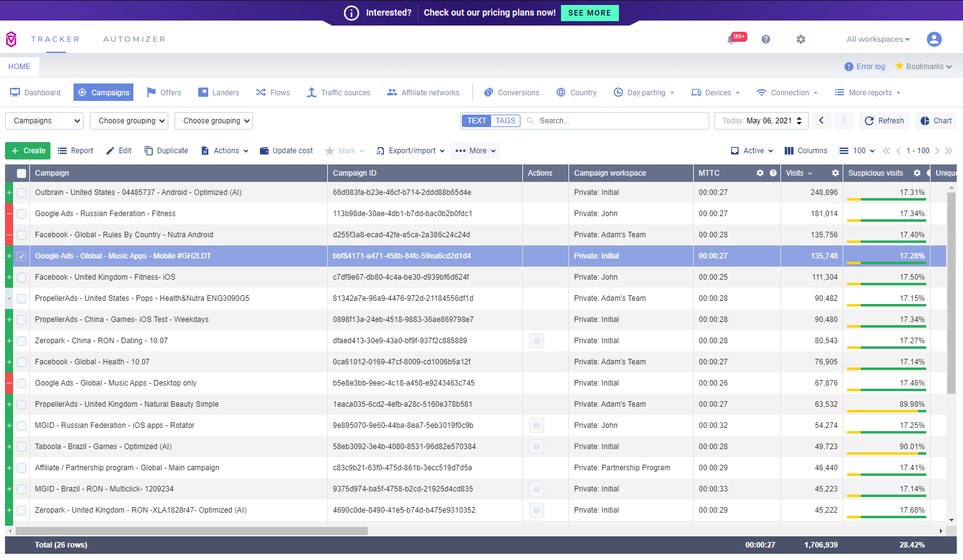This screenshot has height=560, width=963.
Task: Click action icon in Taboola Brazil Games row
Action: coord(536,447)
